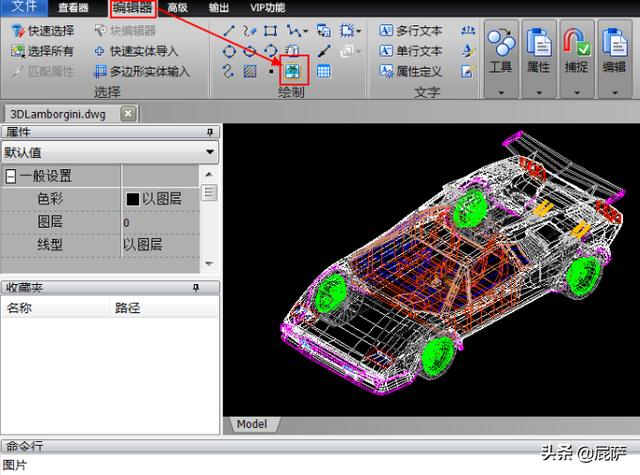Click the properties list scroll down arrow
The image size is (640, 475).
tap(209, 264)
